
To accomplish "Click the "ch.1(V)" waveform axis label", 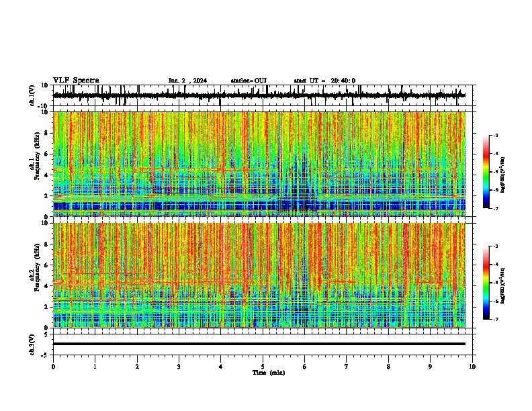I will (x=32, y=95).
